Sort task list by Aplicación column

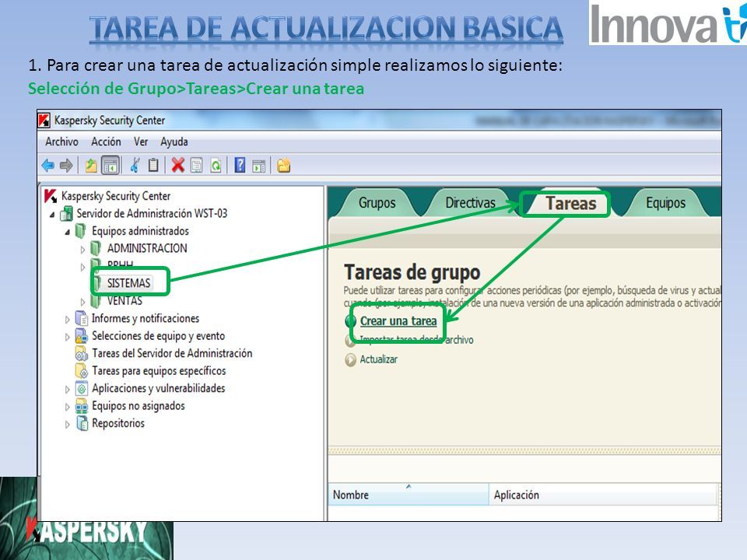[603, 495]
